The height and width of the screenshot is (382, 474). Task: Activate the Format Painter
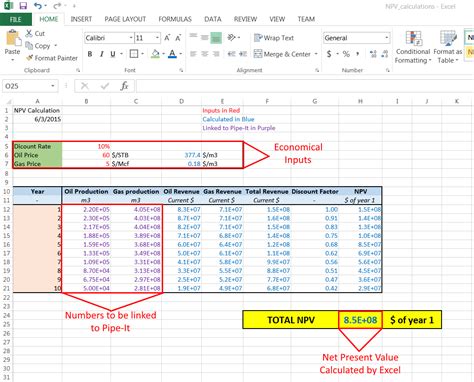click(52, 58)
